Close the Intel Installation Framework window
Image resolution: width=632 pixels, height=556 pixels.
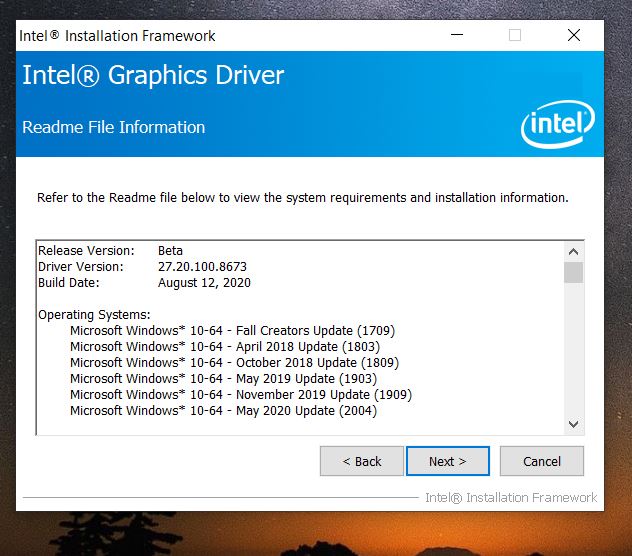click(574, 35)
